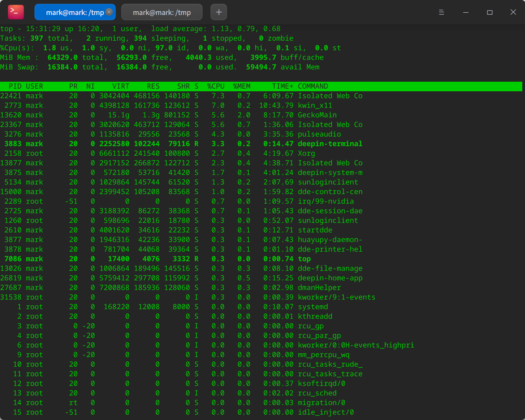Close the terminal window

point(513,12)
